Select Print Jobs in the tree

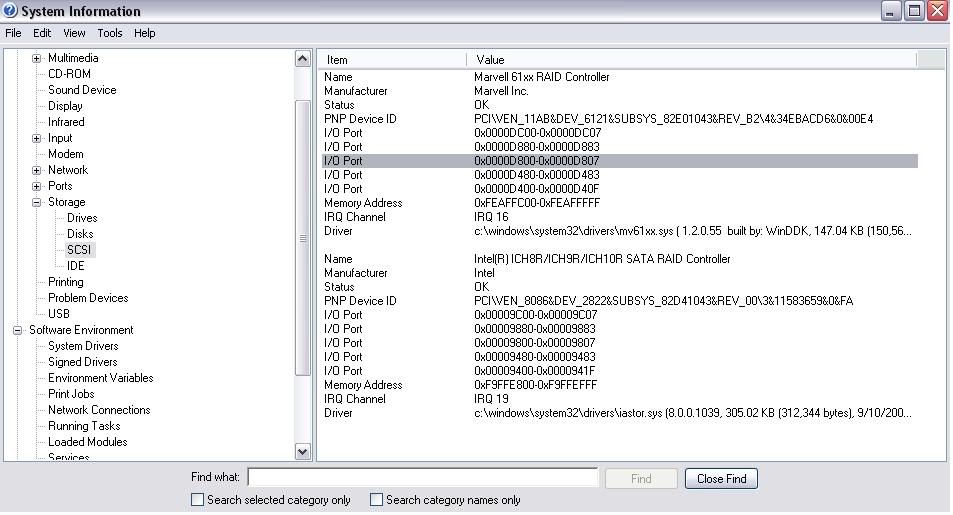coord(71,394)
